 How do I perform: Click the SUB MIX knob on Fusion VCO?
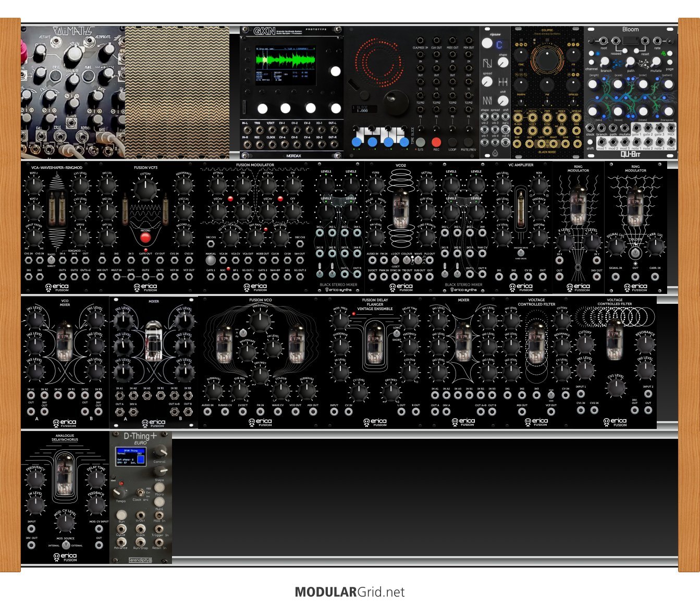pos(240,390)
